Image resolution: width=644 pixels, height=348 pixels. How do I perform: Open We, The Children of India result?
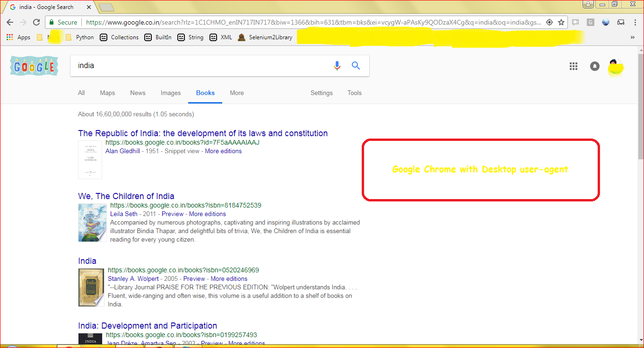tap(126, 196)
